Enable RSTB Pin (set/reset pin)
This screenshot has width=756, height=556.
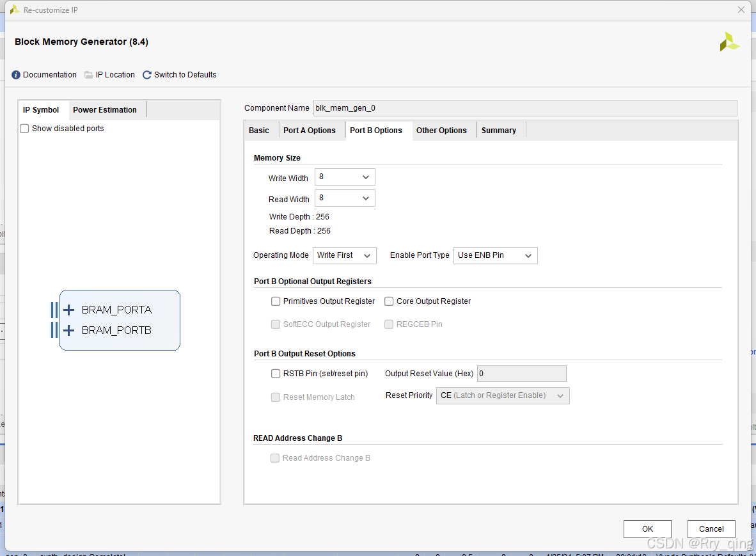click(276, 374)
